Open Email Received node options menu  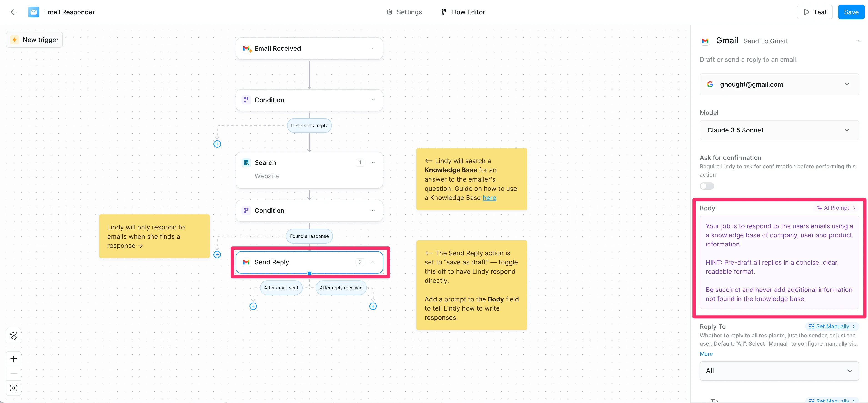(372, 48)
